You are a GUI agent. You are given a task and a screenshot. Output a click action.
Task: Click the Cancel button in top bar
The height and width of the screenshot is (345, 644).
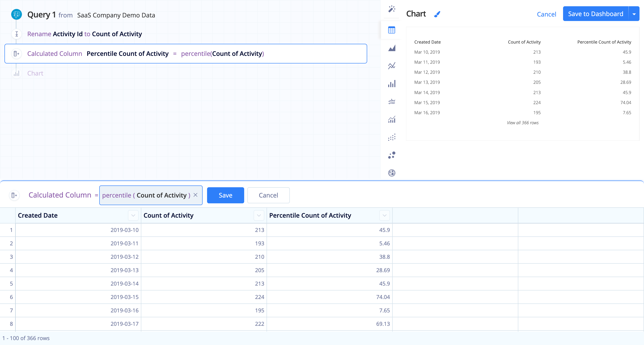click(x=546, y=14)
